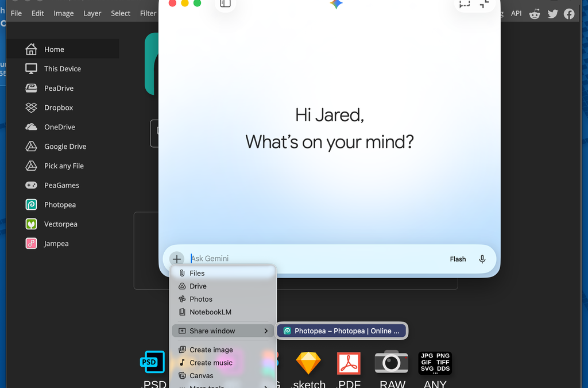588x388 pixels.
Task: Select Canvas menu entry
Action: 223,375
